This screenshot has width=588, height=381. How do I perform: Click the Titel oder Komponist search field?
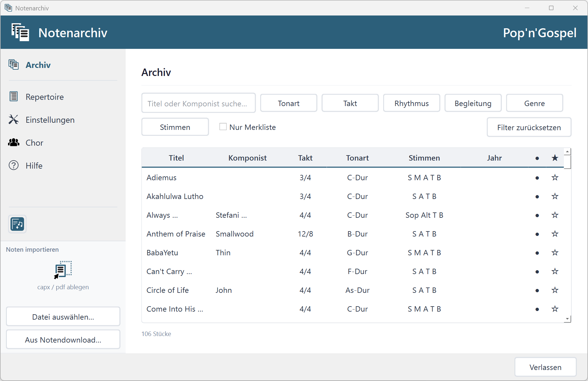(x=199, y=103)
